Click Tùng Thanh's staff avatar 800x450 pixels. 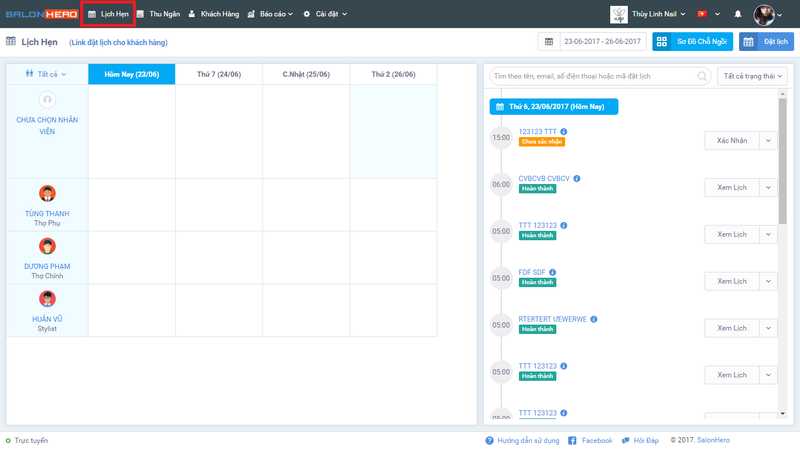[47, 193]
